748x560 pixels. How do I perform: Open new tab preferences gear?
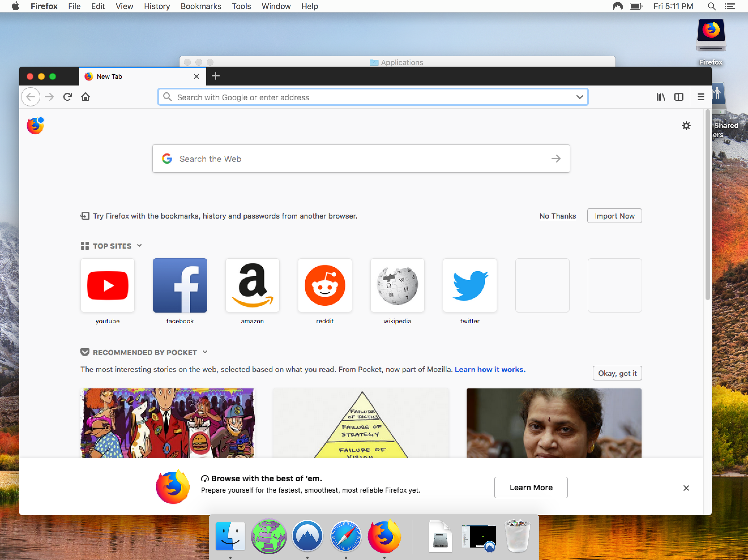pos(686,126)
